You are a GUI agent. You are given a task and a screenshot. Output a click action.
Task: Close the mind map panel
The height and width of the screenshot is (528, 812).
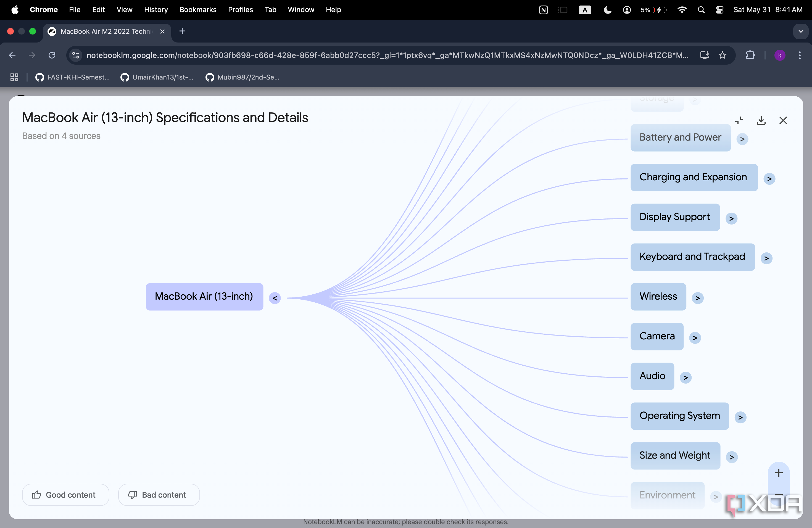783,120
